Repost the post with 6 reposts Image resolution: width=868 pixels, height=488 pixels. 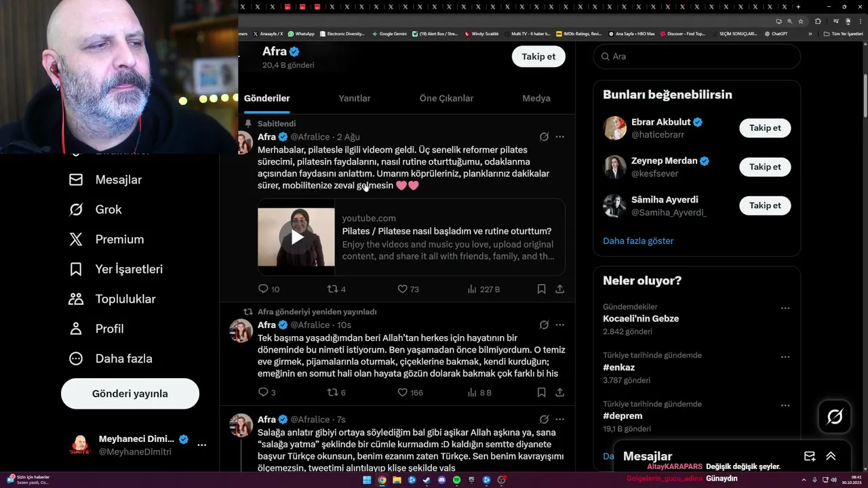332,392
